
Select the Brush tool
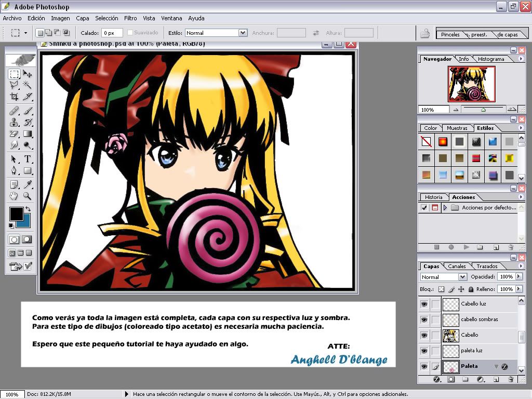tap(28, 111)
